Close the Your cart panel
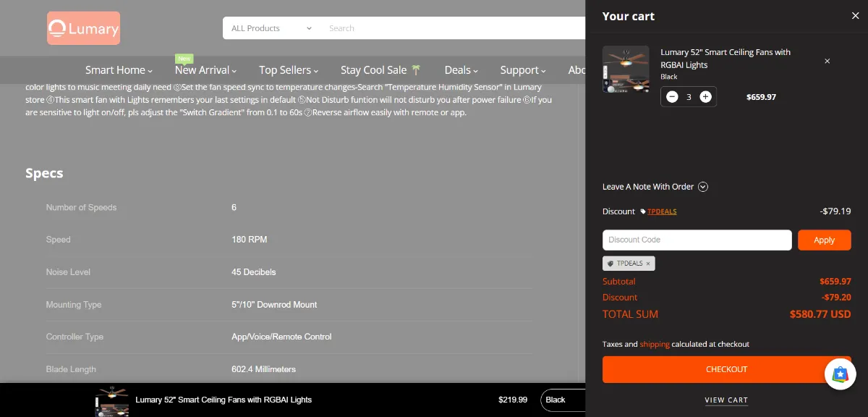This screenshot has width=868, height=417. (856, 16)
